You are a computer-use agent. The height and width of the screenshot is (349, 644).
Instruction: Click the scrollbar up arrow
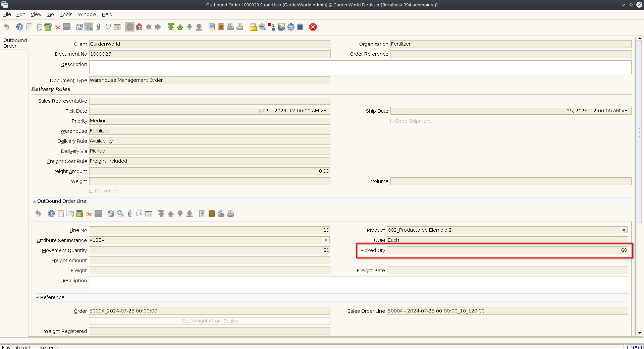point(639,38)
